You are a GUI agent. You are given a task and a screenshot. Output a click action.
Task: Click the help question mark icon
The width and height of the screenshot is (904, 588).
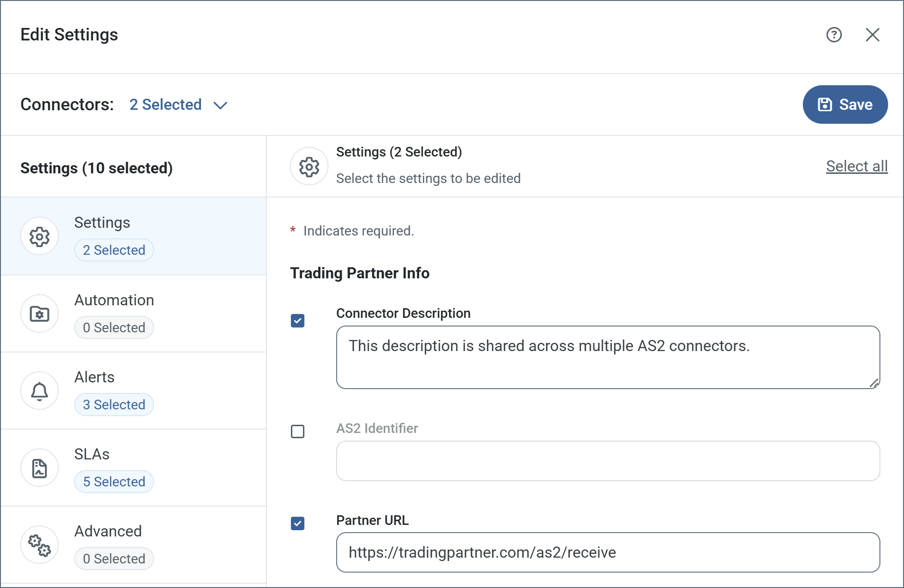click(834, 35)
